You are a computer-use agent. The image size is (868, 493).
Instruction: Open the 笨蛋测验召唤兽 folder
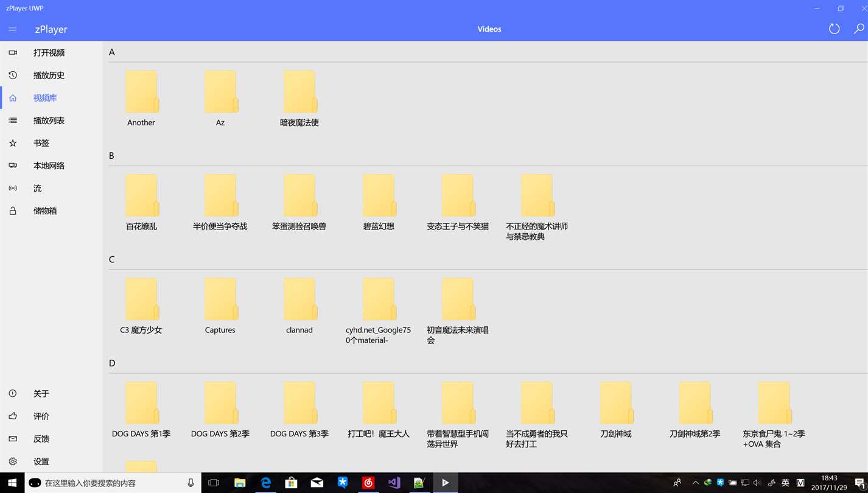(x=299, y=202)
